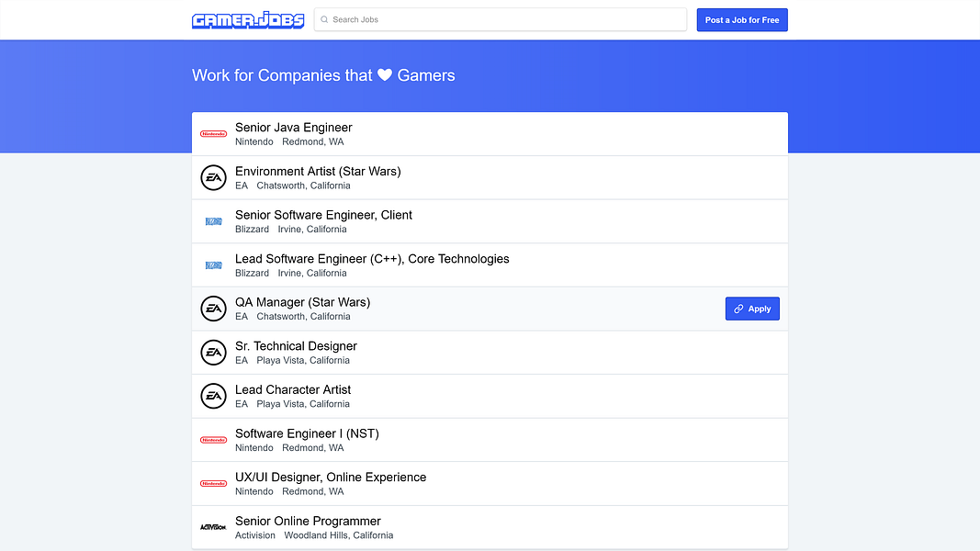Click the search magnifier icon in the search bar

(x=323, y=18)
